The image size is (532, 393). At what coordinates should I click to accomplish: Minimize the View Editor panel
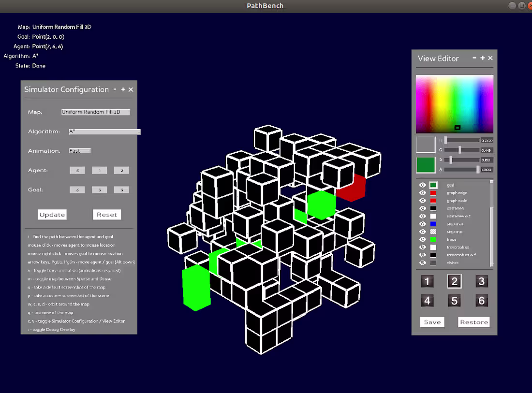[474, 58]
